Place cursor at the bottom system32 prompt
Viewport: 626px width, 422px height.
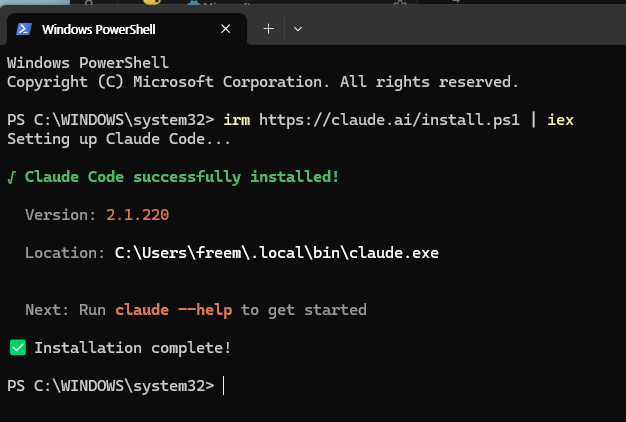[x=224, y=386]
